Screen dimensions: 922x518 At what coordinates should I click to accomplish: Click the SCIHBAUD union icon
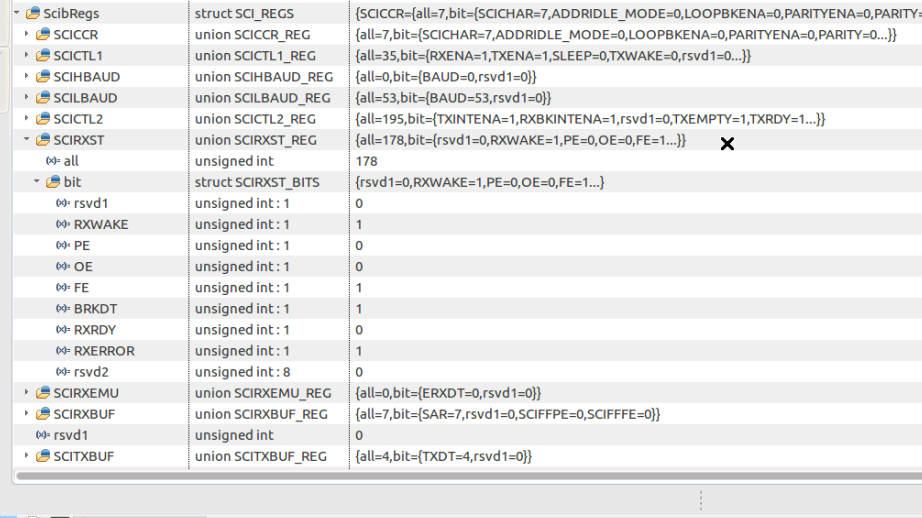click(x=43, y=76)
